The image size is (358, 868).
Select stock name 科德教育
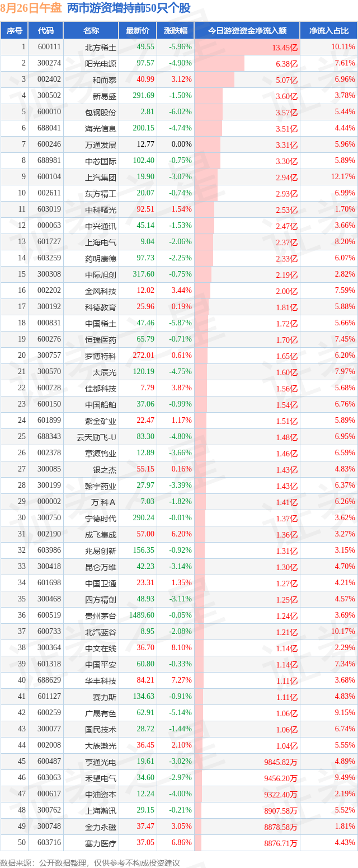tap(101, 307)
